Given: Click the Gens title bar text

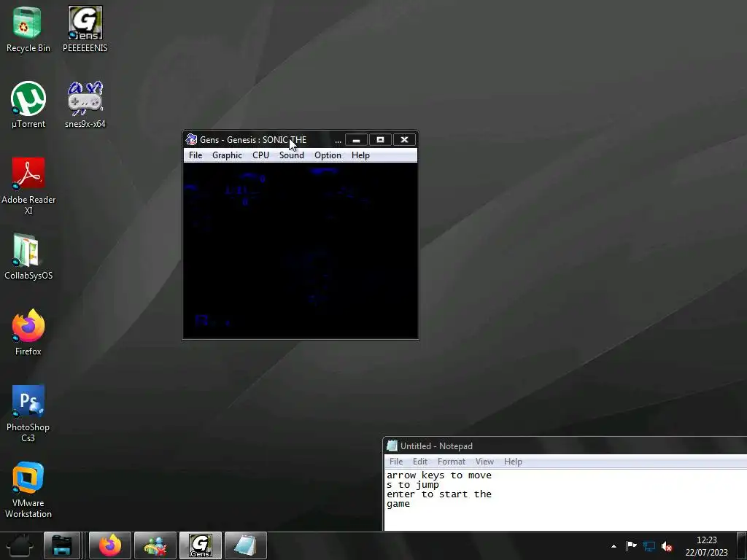Looking at the screenshot, I should (253, 139).
